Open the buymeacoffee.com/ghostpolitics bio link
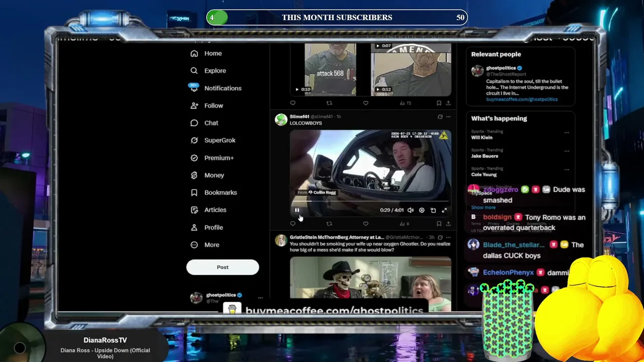 click(522, 100)
